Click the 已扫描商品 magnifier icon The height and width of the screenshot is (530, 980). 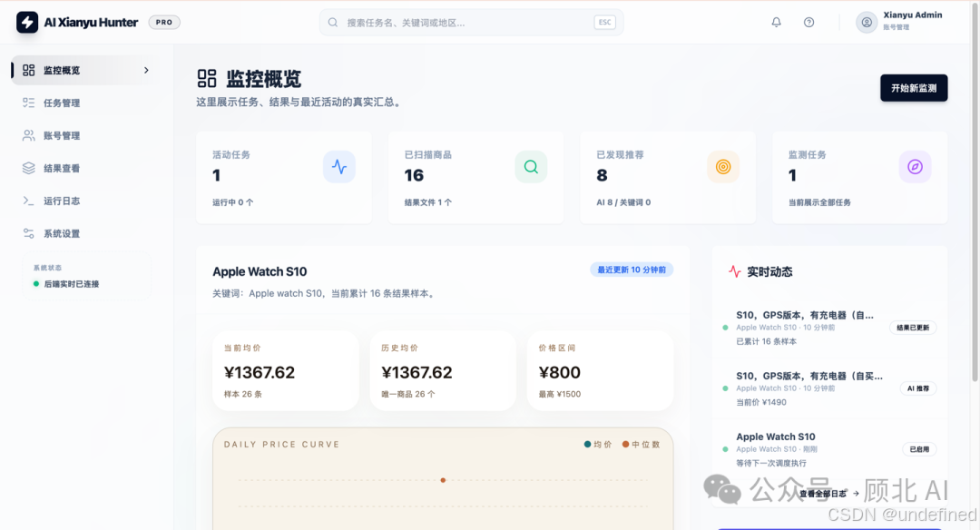click(x=531, y=167)
